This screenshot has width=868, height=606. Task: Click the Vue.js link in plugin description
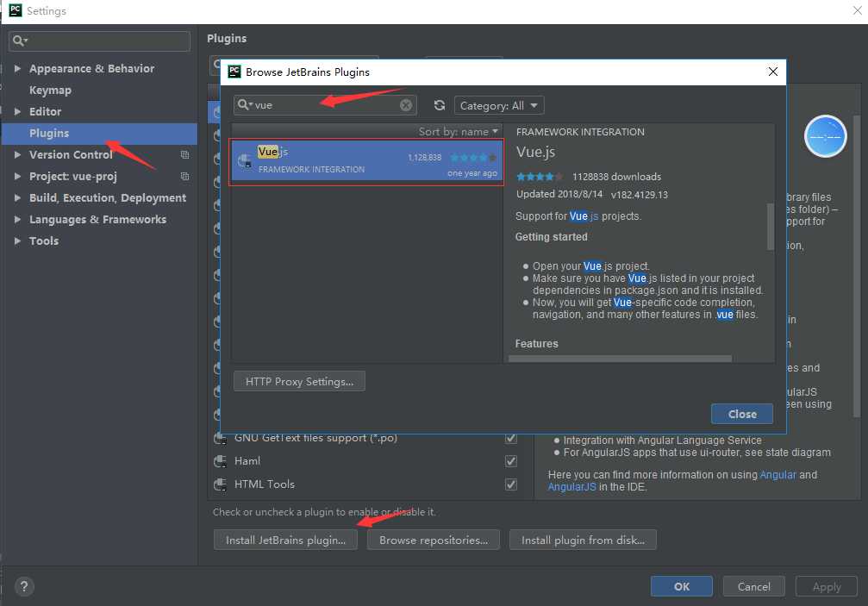coord(584,216)
